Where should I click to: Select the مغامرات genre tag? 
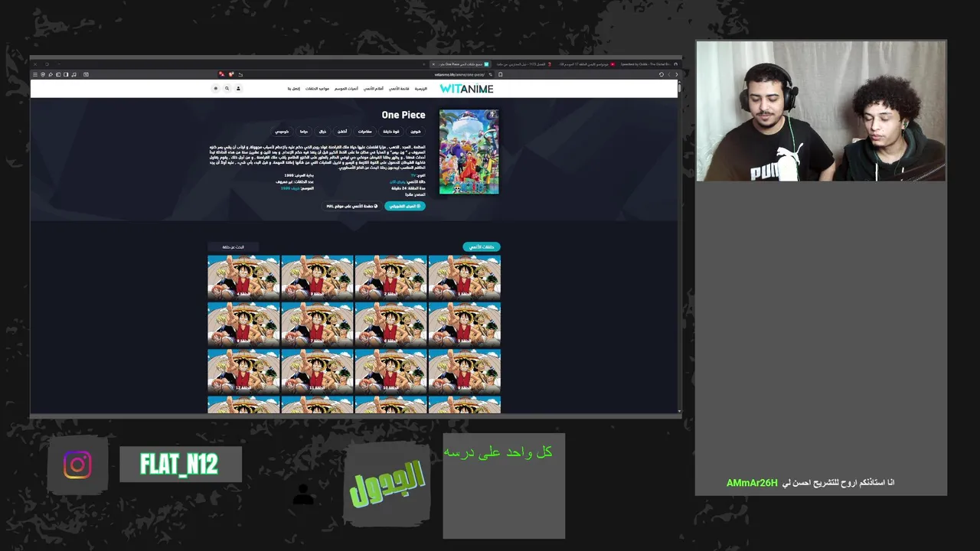tap(365, 132)
